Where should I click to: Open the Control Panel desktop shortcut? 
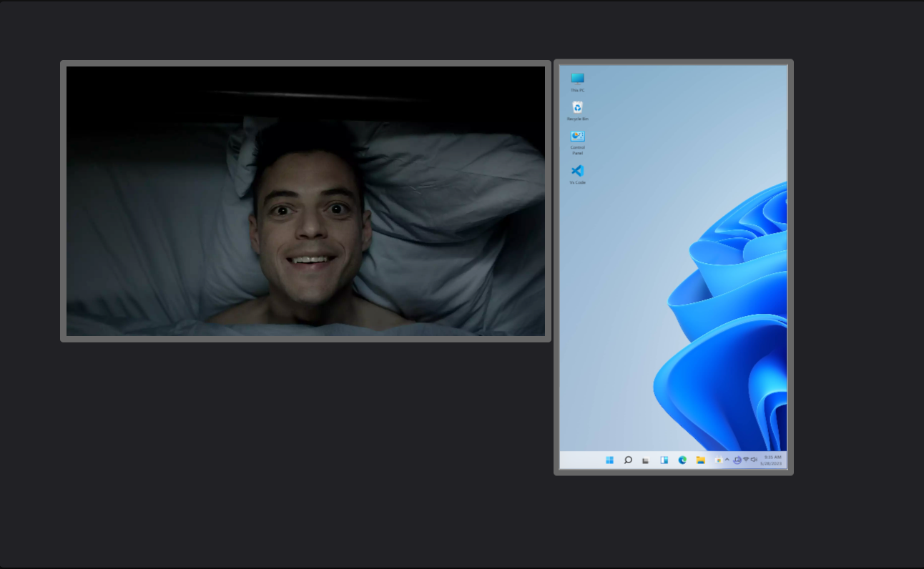pos(578,142)
